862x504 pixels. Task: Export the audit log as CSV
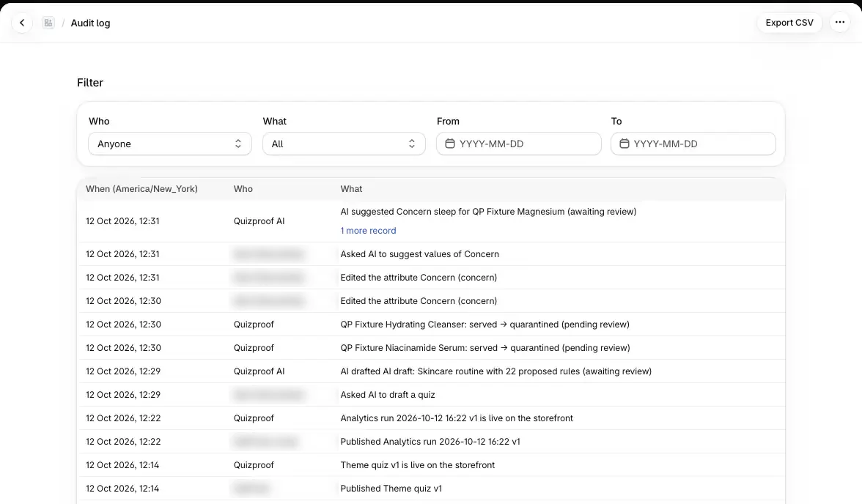tap(789, 23)
